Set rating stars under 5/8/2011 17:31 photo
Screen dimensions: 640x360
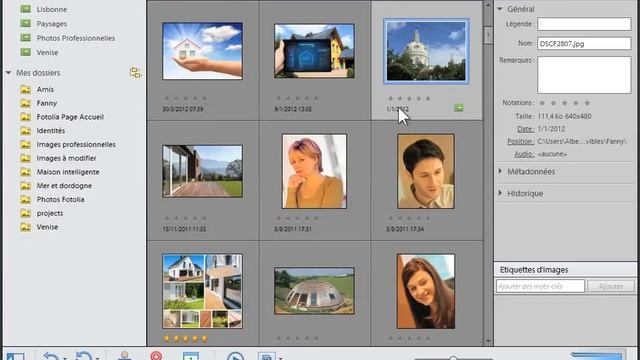coord(297,218)
